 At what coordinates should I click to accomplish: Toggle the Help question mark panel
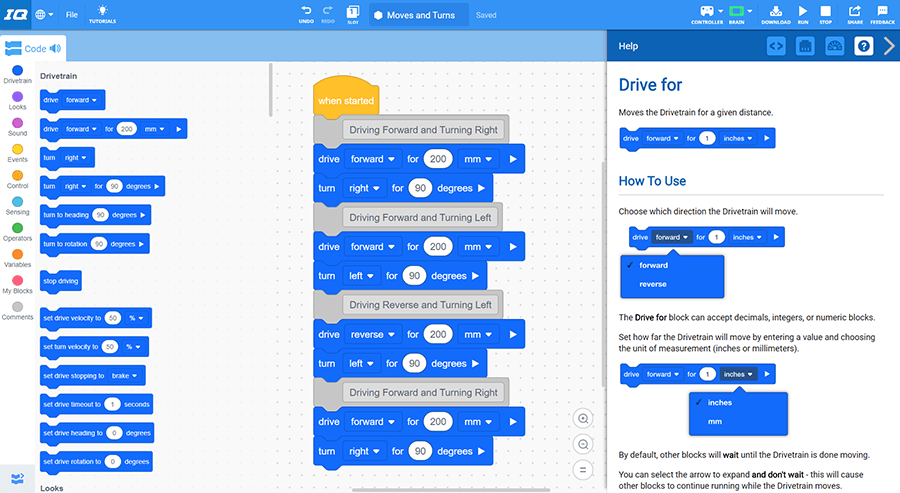863,46
